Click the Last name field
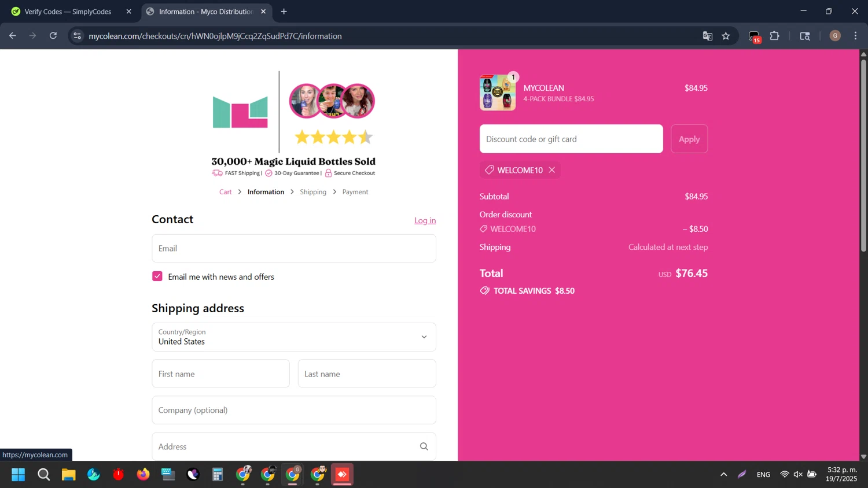868x488 pixels. (367, 374)
